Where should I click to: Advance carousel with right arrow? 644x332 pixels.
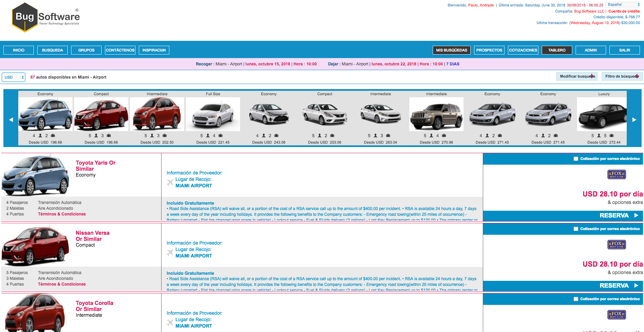coord(634,120)
